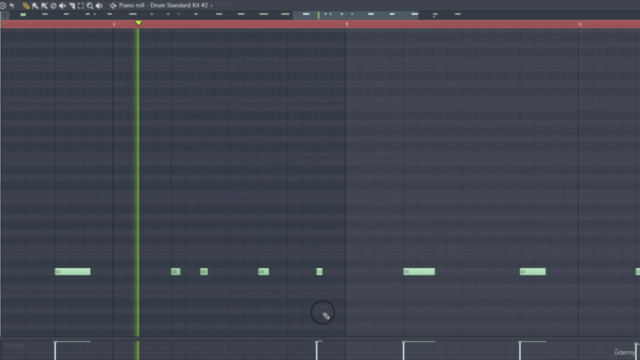This screenshot has height=360, width=640.
Task: Click the left scroll arrow of the note overview
Action: click(5, 15)
